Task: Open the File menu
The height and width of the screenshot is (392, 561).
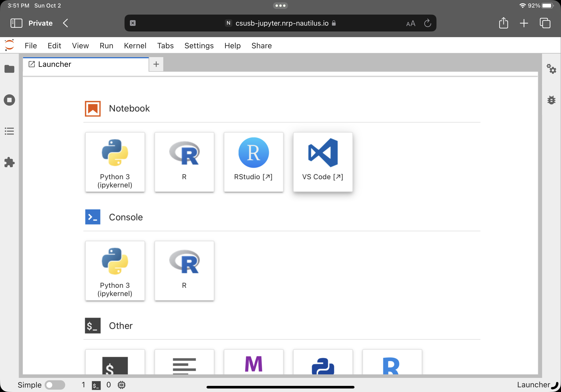Action: [x=31, y=45]
